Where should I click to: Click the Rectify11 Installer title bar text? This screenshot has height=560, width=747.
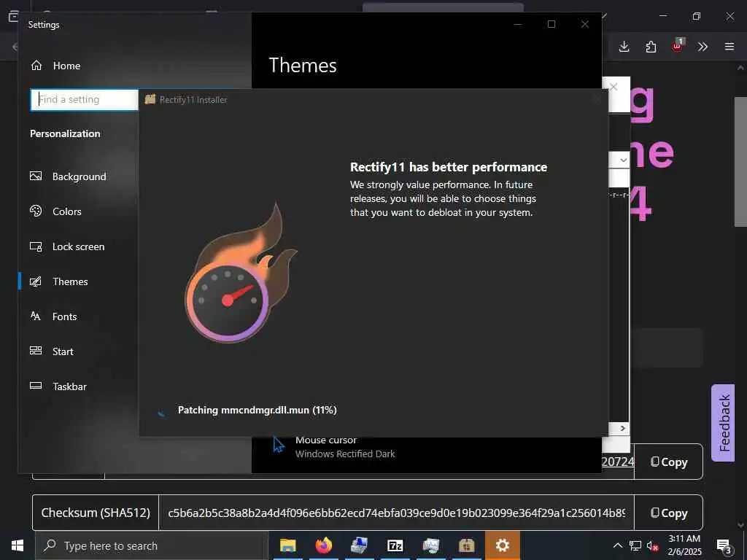(x=193, y=99)
